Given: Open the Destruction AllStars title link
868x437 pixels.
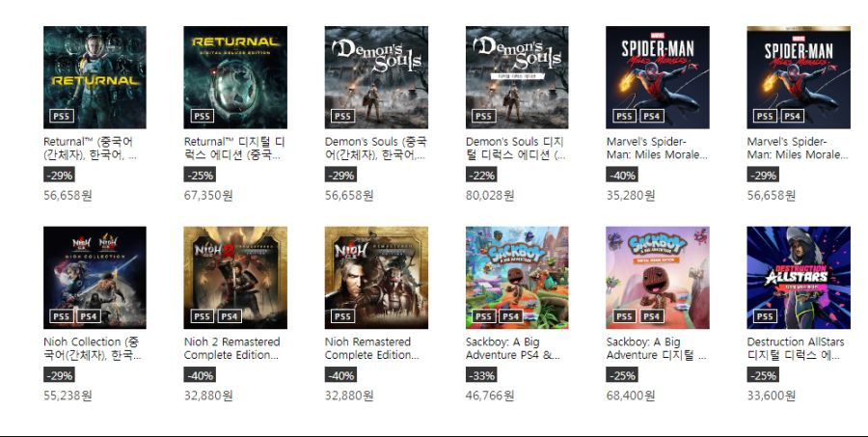Looking at the screenshot, I should point(796,348).
